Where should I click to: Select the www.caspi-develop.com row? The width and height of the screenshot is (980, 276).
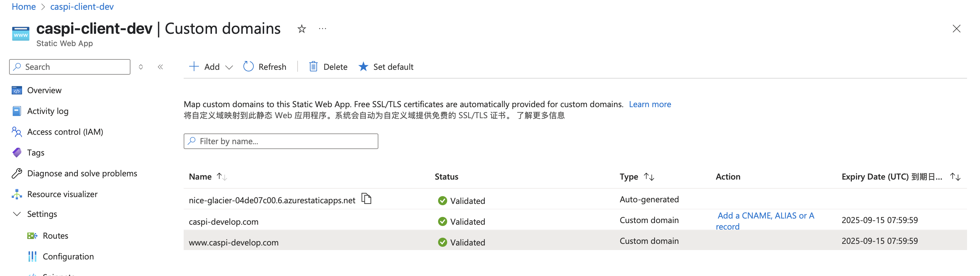[234, 243]
